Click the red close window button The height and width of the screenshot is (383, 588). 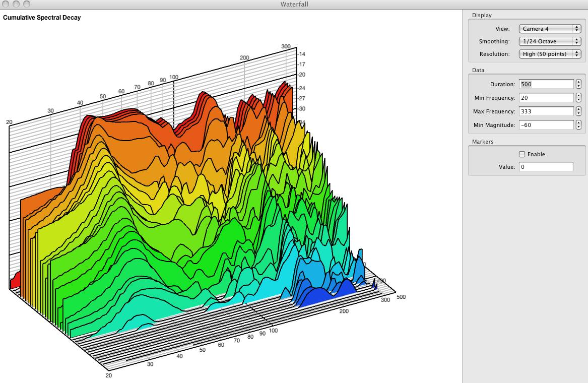tap(6, 4)
